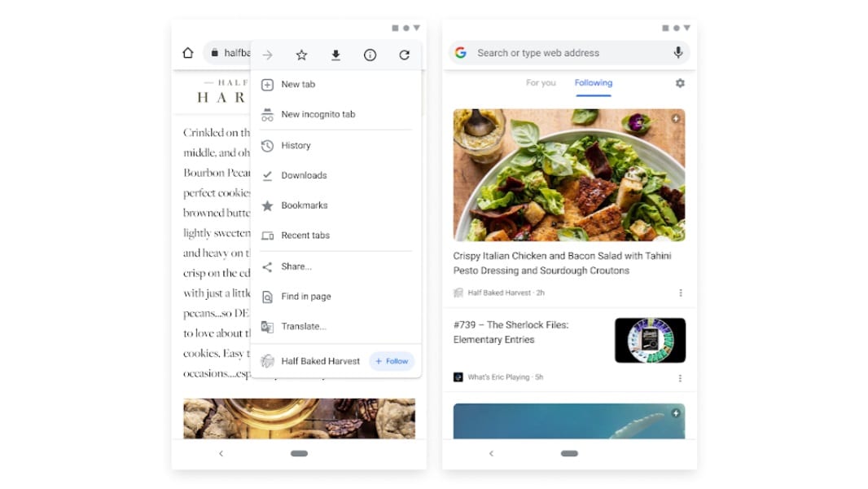This screenshot has width=868, height=489.
Task: Tap the home pill on left phone
Action: tap(299, 453)
